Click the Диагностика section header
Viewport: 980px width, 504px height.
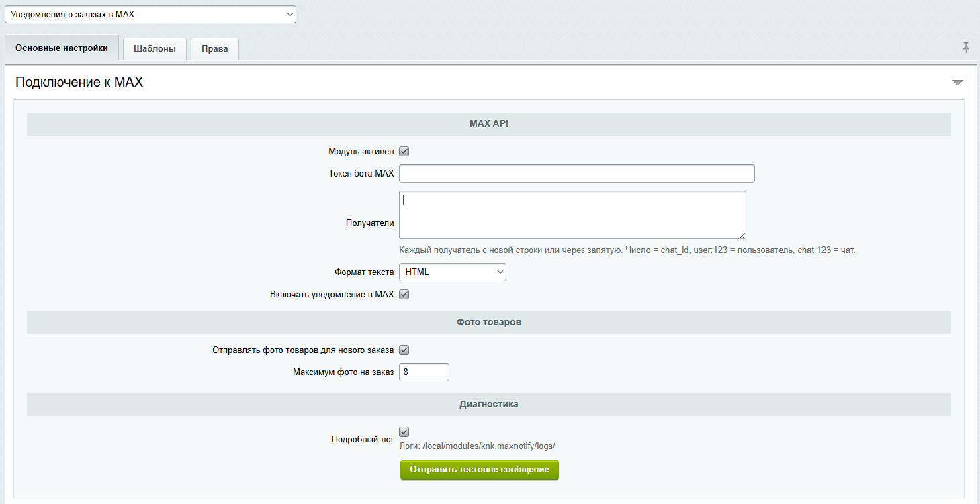pos(489,405)
